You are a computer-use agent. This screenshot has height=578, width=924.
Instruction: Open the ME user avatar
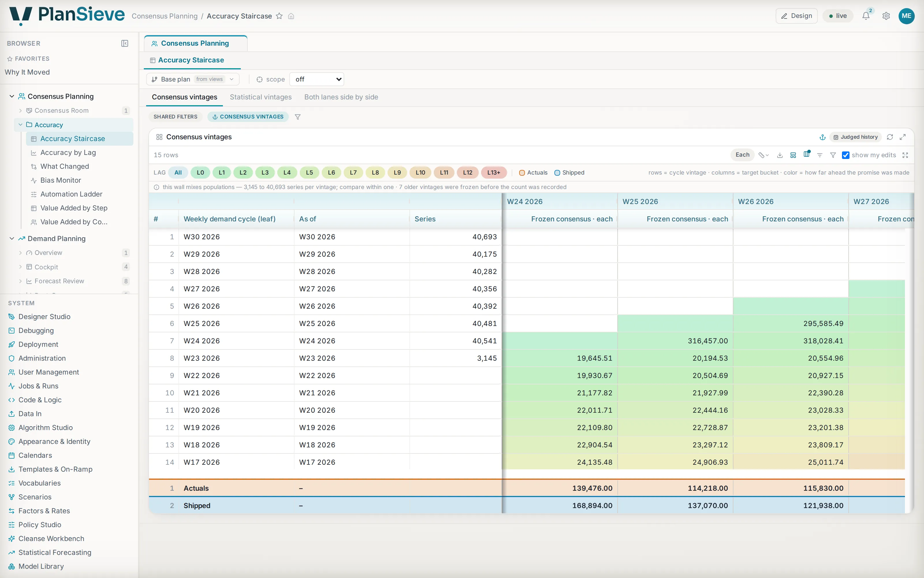coord(906,16)
